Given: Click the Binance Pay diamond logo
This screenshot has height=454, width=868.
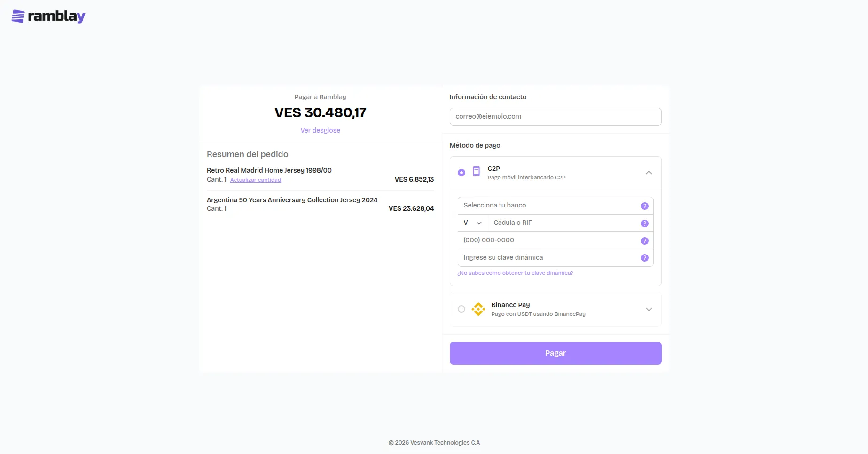Looking at the screenshot, I should (478, 309).
